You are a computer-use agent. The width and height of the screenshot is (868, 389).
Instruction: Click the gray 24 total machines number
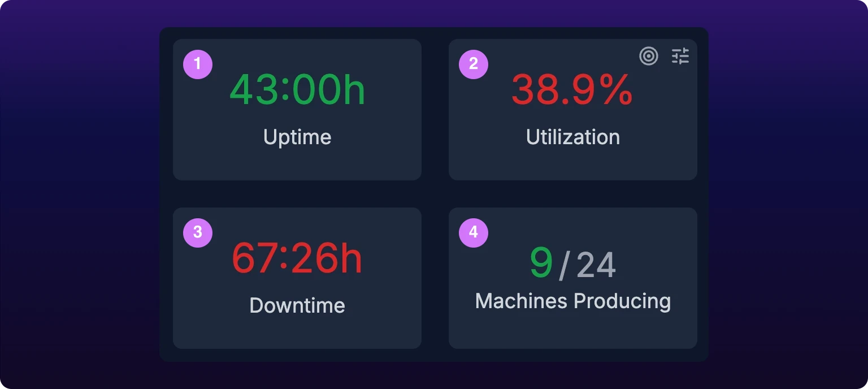[x=596, y=265]
